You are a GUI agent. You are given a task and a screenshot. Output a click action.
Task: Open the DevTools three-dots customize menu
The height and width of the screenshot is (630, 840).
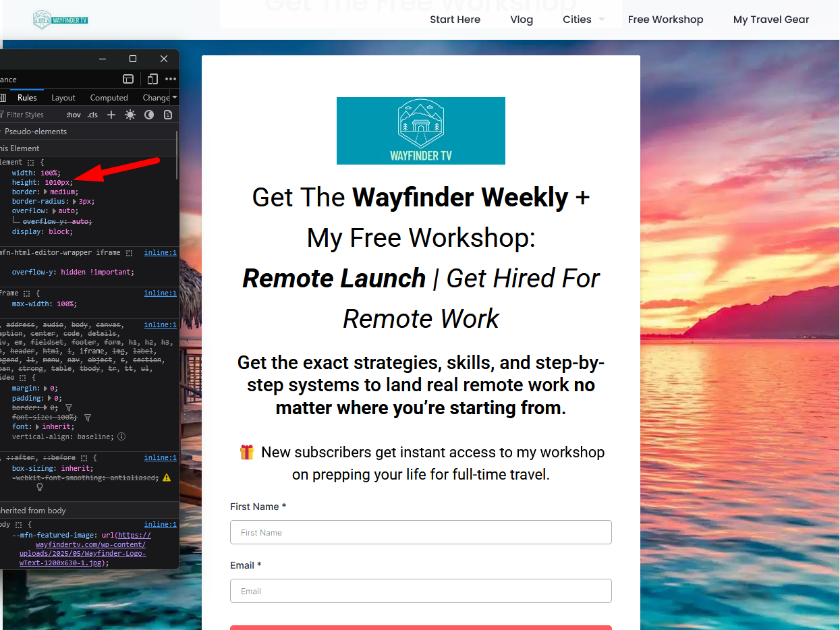[x=171, y=79]
